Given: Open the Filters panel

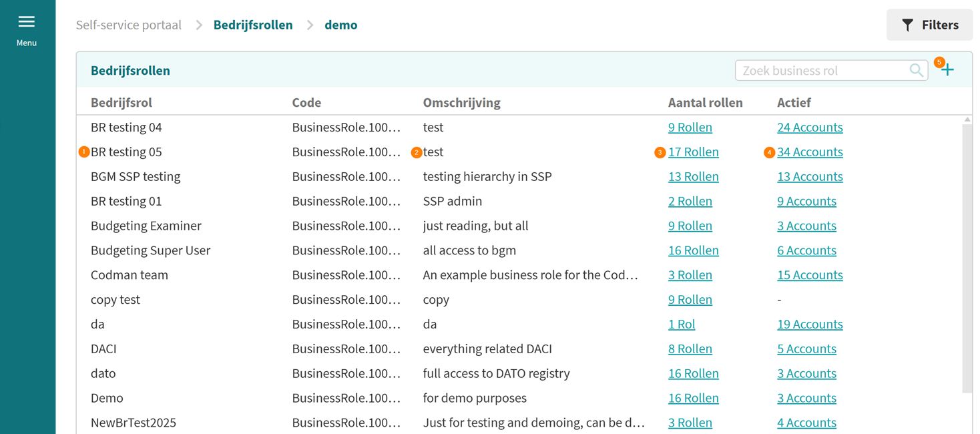Looking at the screenshot, I should tap(929, 25).
